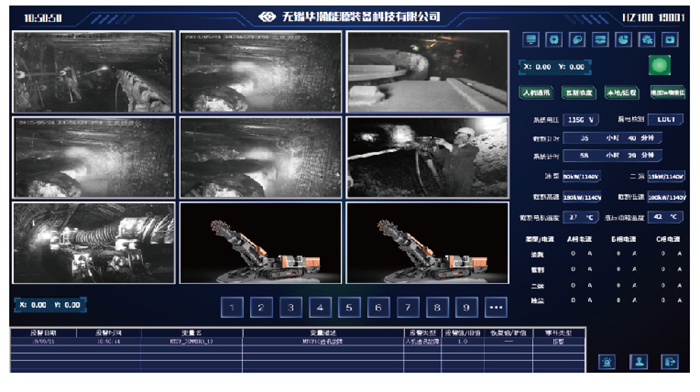Toggle the 人机通讯 communication button
700x392 pixels.
point(537,93)
